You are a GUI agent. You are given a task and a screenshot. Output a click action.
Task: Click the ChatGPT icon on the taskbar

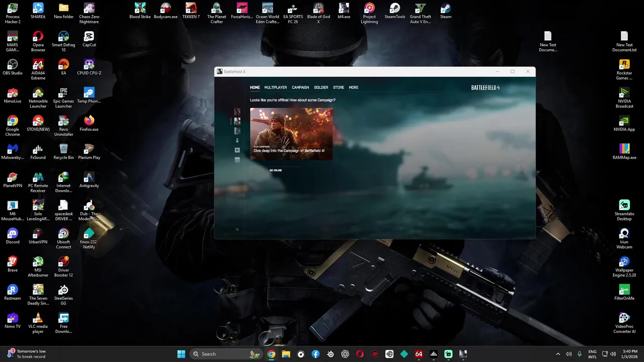click(345, 354)
